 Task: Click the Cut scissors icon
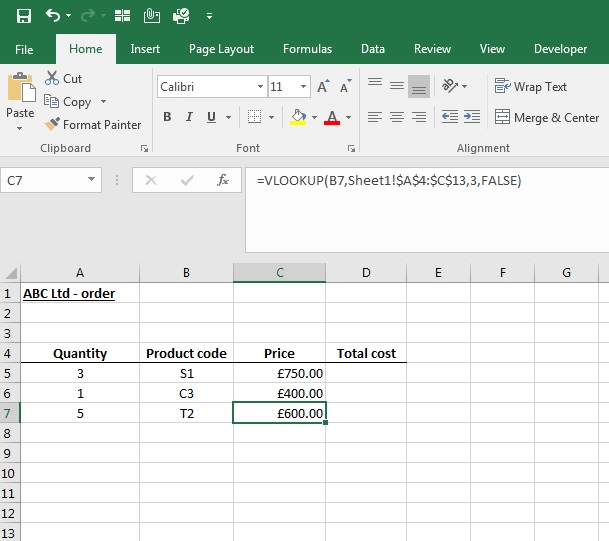(52, 78)
